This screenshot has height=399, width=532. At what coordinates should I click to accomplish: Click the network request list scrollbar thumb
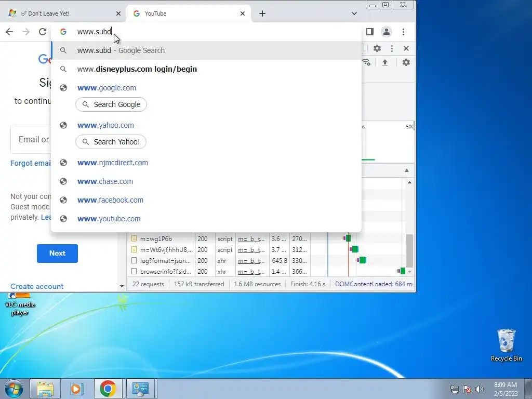[409, 250]
